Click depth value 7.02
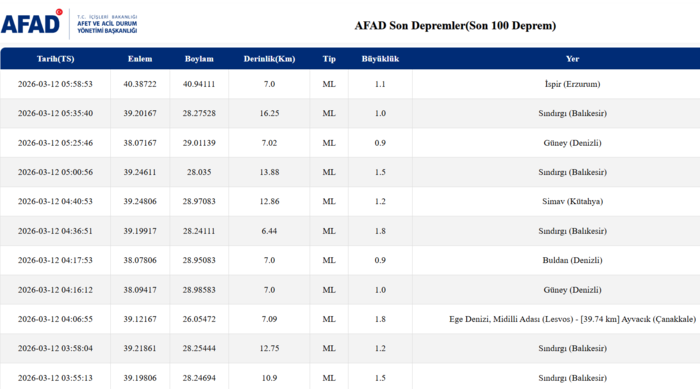 pyautogui.click(x=269, y=143)
